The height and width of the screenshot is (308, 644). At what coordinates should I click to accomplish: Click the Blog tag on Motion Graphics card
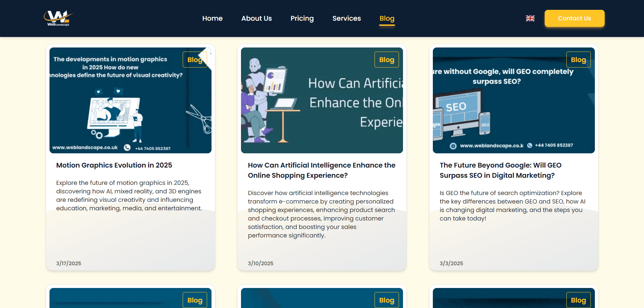pyautogui.click(x=195, y=60)
